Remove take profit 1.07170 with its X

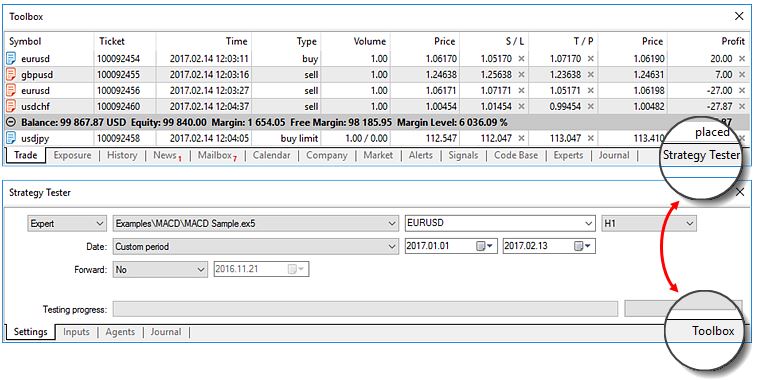[x=590, y=59]
